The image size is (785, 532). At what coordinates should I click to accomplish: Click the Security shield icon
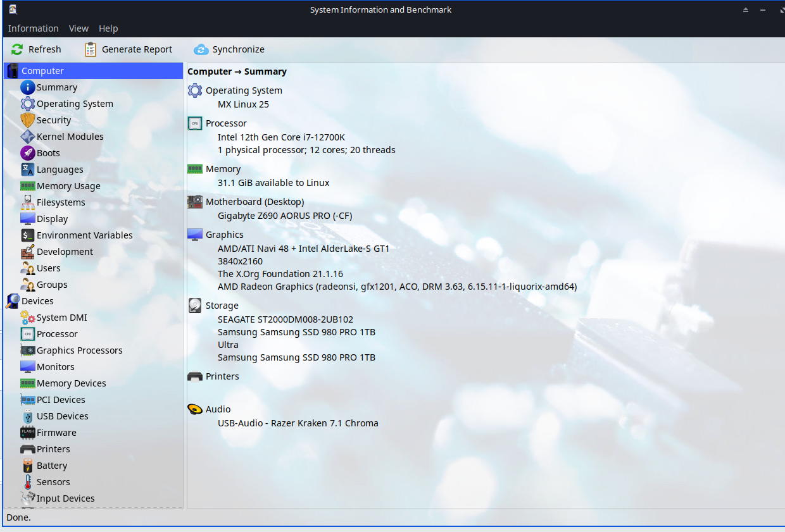pyautogui.click(x=27, y=120)
